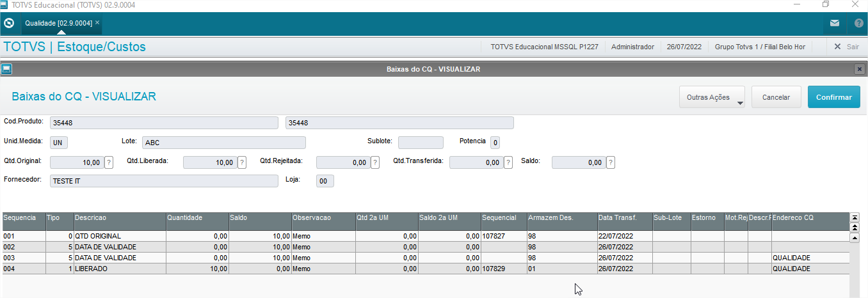Click Administrador user label
The width and height of the screenshot is (868, 298).
click(632, 47)
